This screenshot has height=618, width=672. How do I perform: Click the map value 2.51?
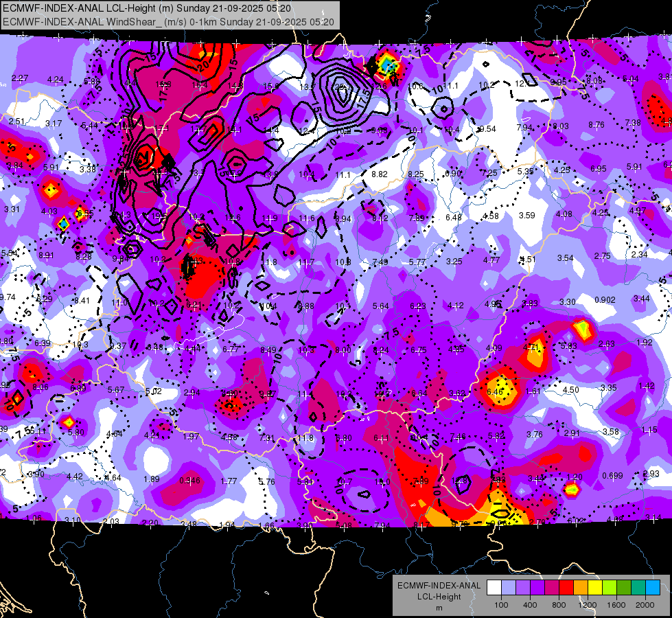pos(16,122)
